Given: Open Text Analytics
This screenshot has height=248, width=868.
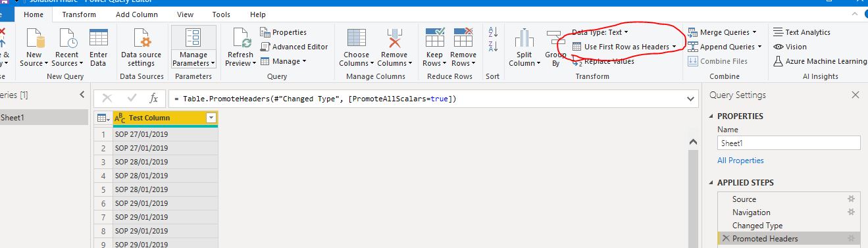Looking at the screenshot, I should 802,32.
